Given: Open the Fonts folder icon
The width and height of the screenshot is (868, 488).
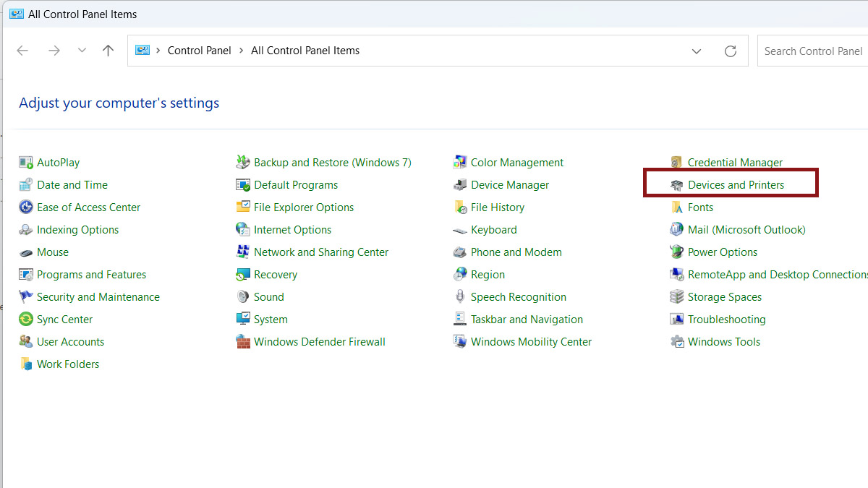Looking at the screenshot, I should pyautogui.click(x=677, y=207).
